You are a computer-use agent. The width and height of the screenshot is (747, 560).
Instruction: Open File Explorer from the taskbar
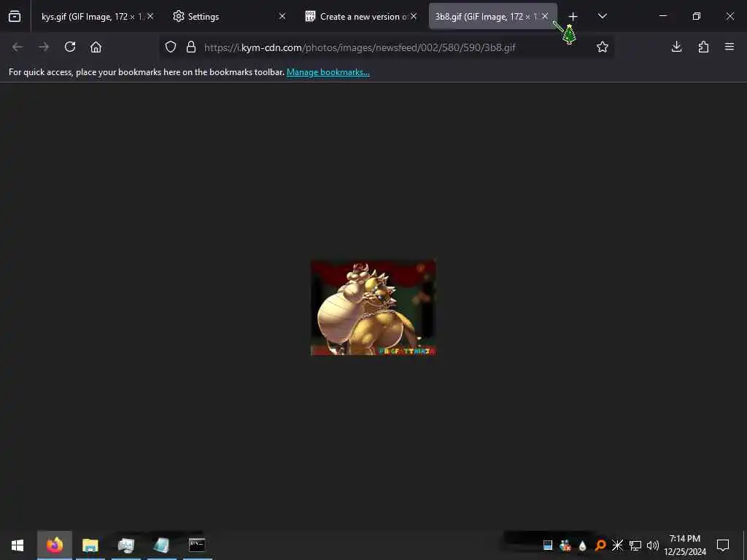click(90, 545)
